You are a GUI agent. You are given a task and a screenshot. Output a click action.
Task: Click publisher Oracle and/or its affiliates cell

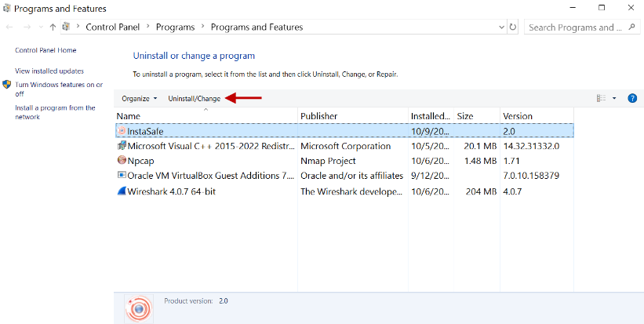pos(352,176)
